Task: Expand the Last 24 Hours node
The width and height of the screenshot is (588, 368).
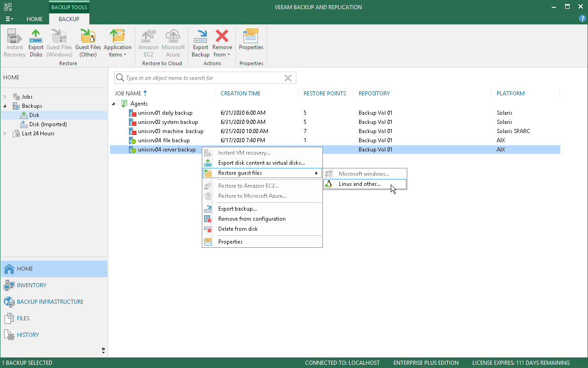Action: 6,134
